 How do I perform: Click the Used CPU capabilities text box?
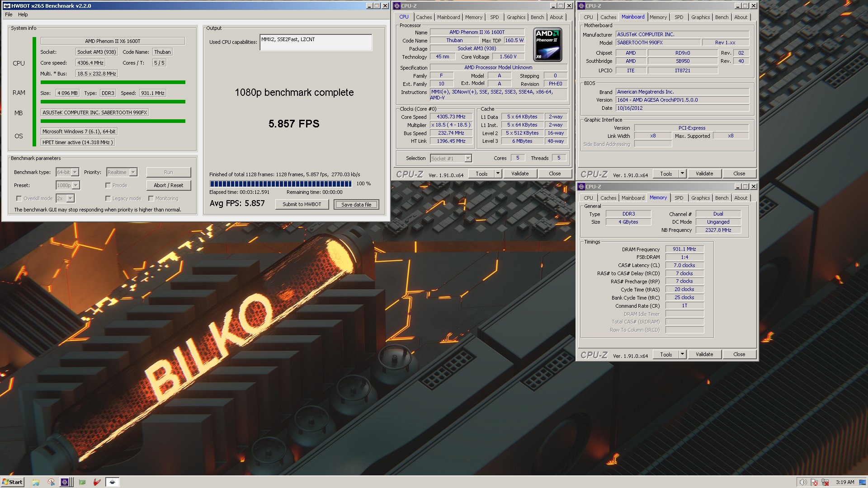316,42
